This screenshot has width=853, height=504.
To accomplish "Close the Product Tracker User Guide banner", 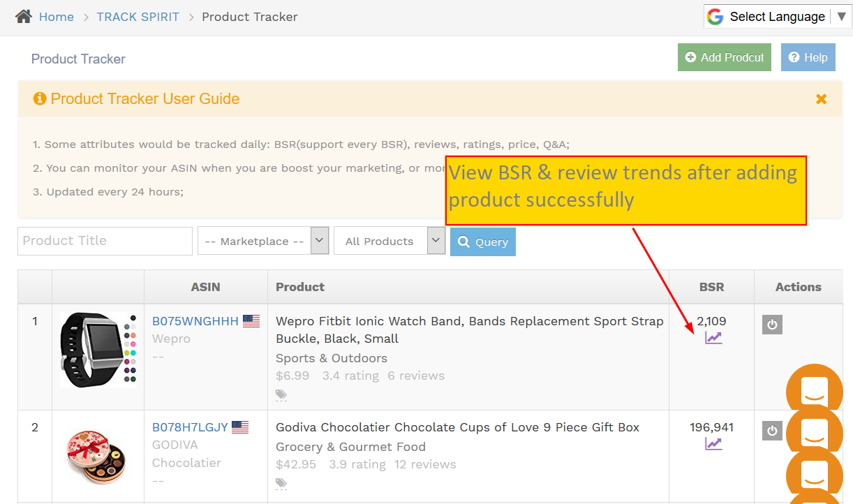I will pos(821,99).
